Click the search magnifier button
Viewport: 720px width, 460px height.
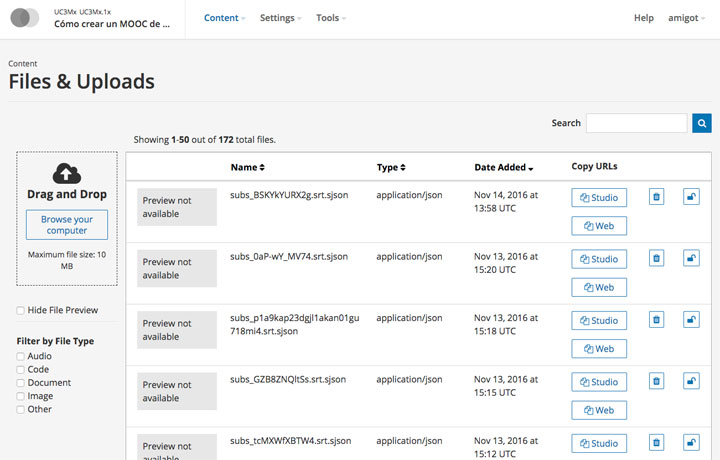pyautogui.click(x=702, y=123)
